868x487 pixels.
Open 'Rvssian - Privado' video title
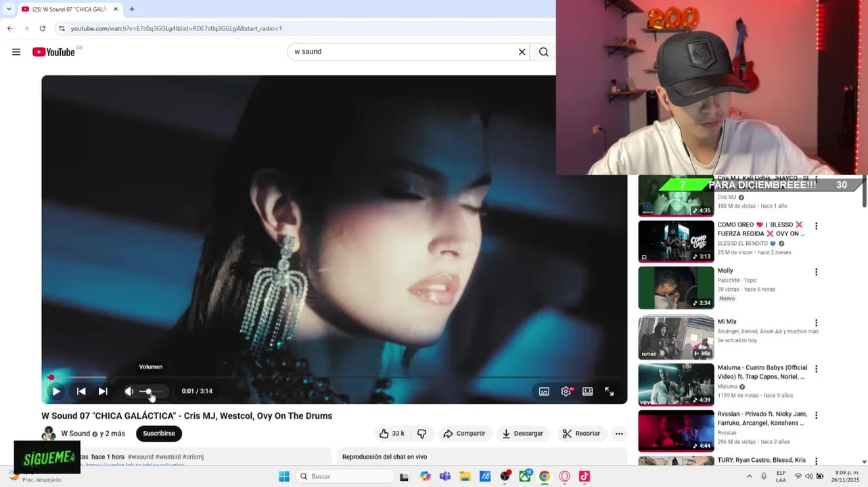[x=762, y=418]
